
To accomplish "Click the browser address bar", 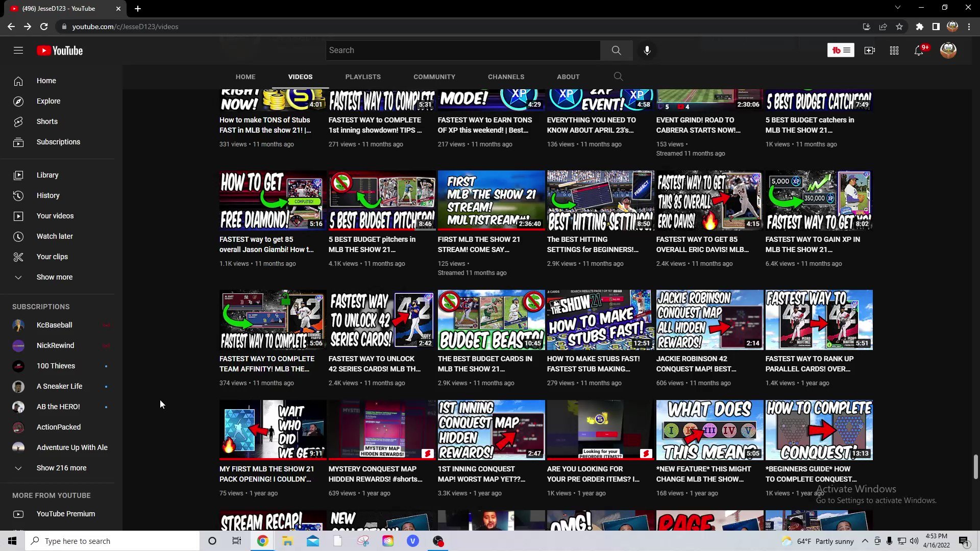I will pyautogui.click(x=459, y=27).
